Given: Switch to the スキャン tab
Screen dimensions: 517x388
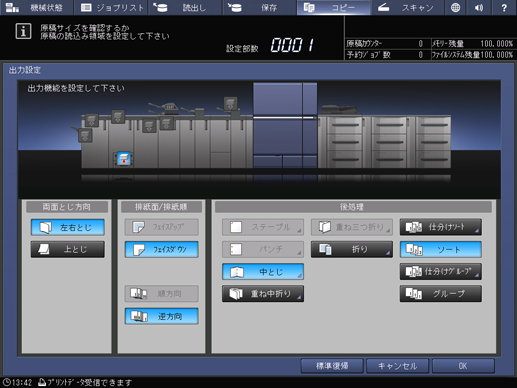Looking at the screenshot, I should coord(408,7).
